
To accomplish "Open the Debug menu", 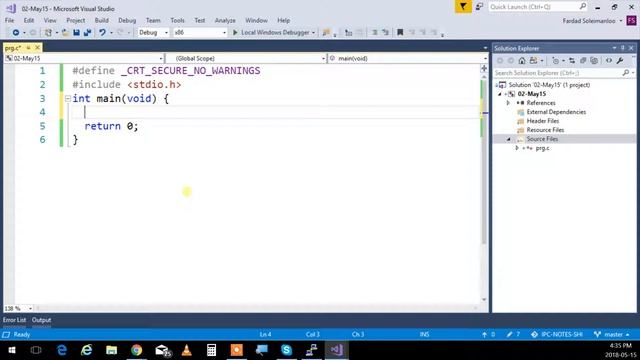I will (127, 20).
